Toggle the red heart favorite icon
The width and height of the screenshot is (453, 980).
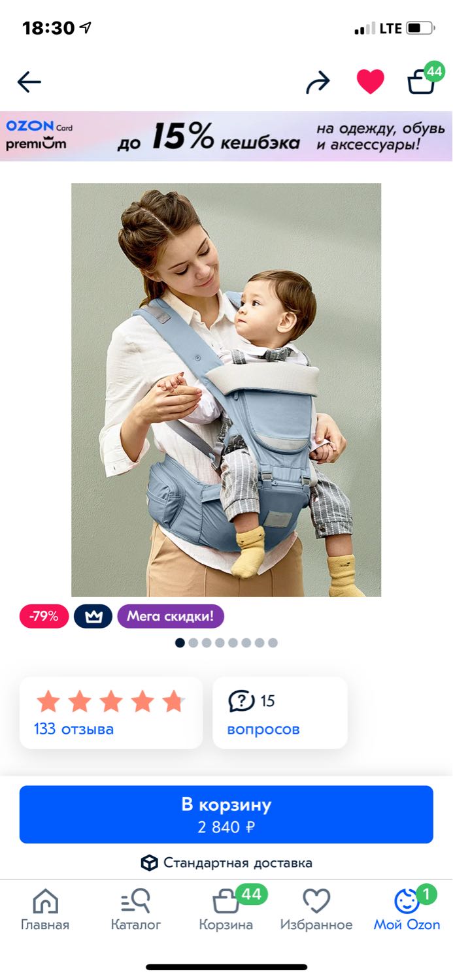click(370, 82)
